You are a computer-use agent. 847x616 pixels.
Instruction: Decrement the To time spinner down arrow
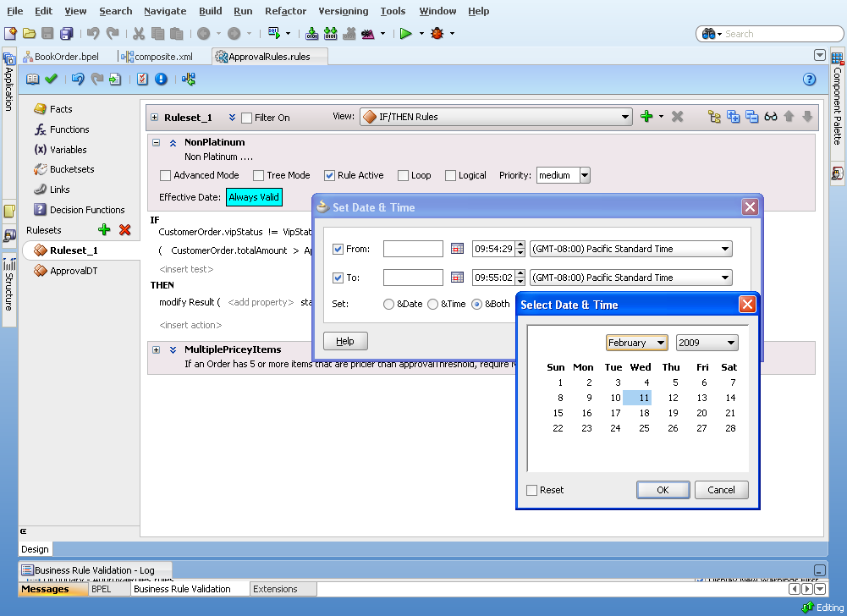click(x=520, y=281)
